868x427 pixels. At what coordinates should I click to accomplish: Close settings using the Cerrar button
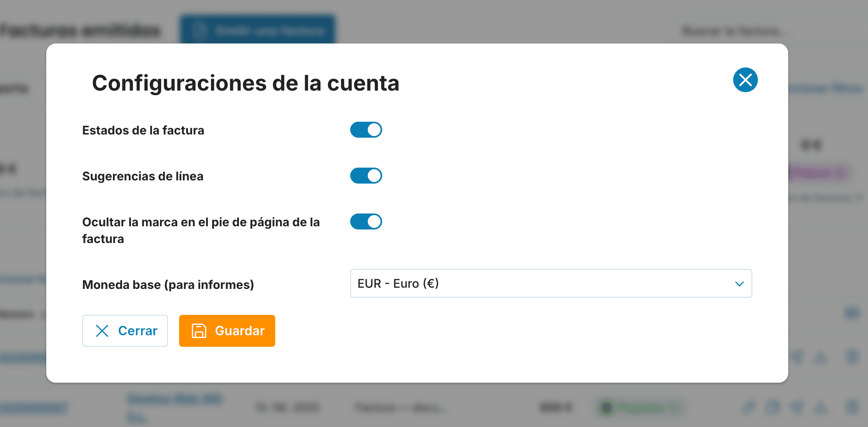[125, 331]
